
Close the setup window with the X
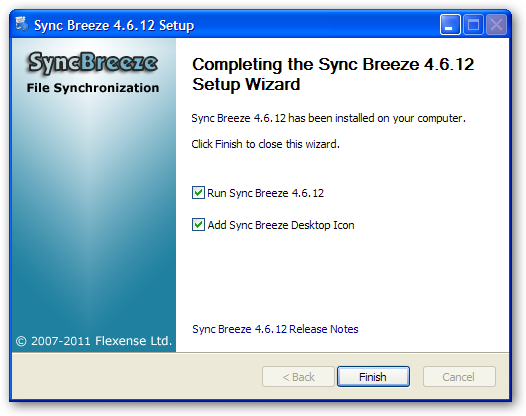[x=496, y=24]
